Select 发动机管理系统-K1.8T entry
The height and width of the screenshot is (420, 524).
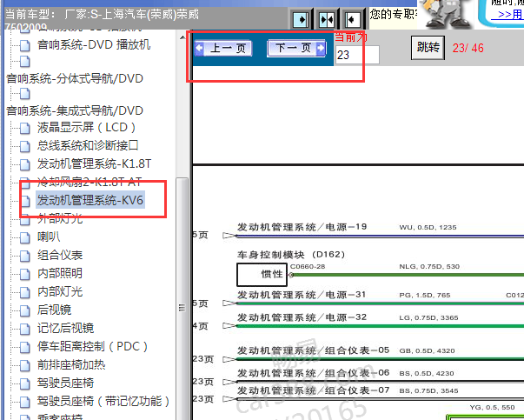(94, 163)
